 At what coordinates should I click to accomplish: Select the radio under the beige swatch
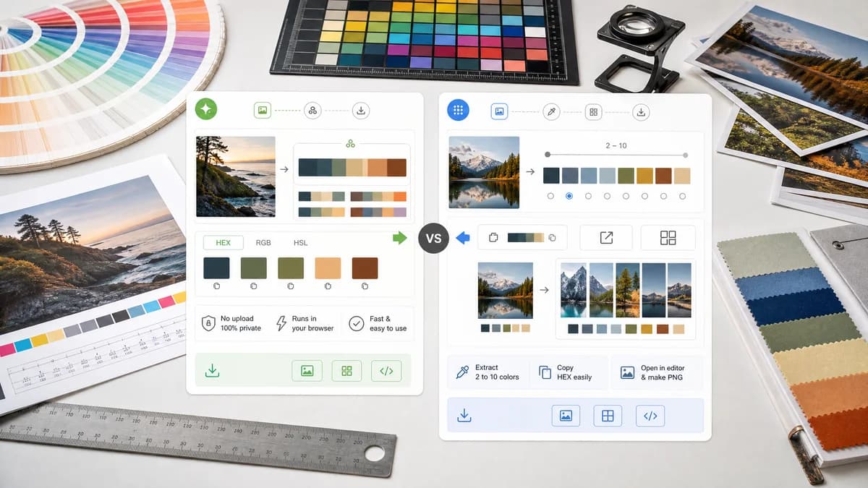click(682, 196)
